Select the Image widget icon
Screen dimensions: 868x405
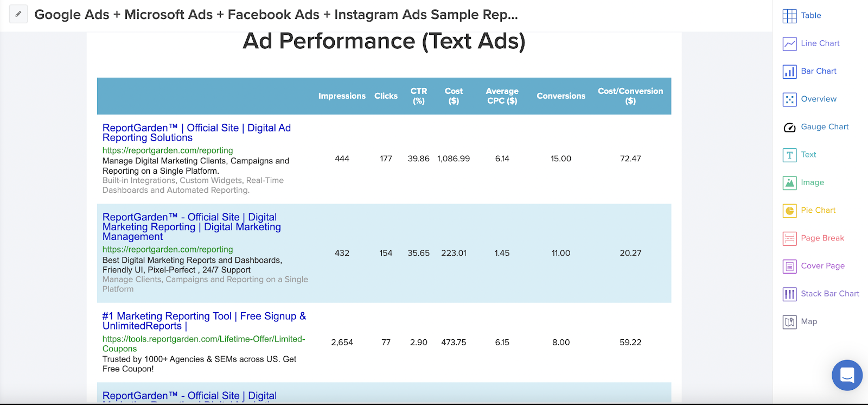(x=789, y=183)
